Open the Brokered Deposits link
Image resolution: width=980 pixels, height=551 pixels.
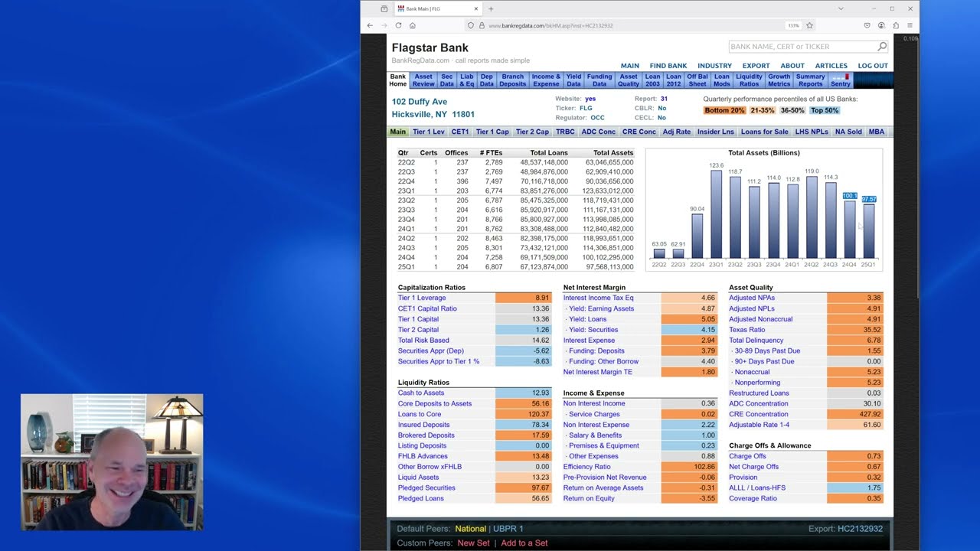426,435
